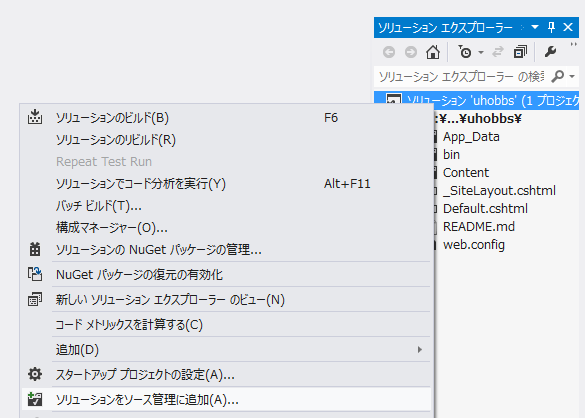This screenshot has height=418, width=585.
Task: Expand the 追加(D) submenu
Action: pos(226,350)
